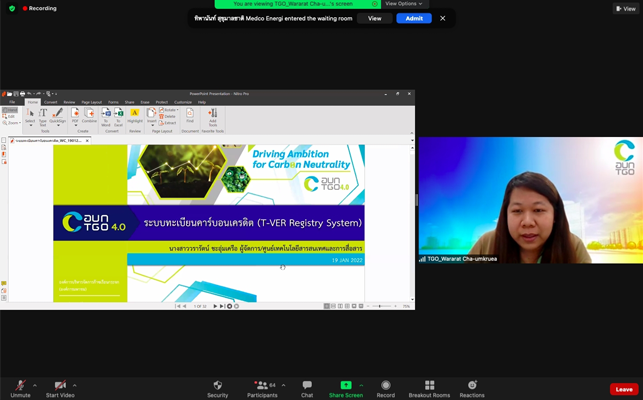The image size is (643, 400).
Task: Open the Rotate pages dropdown
Action: point(169,110)
